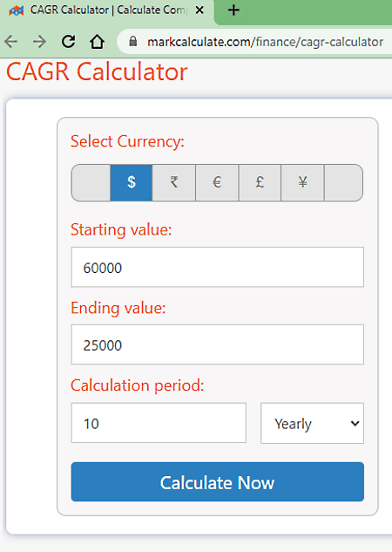This screenshot has height=552, width=392.
Task: Click the browser back arrow
Action: 11,42
